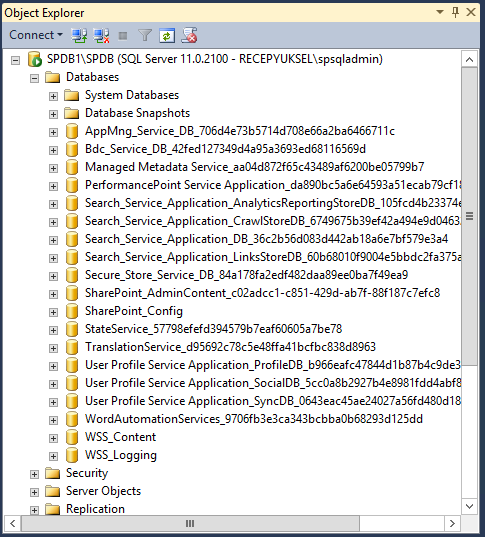Click StateService database icon
This screenshot has height=537, width=485.
click(72, 329)
